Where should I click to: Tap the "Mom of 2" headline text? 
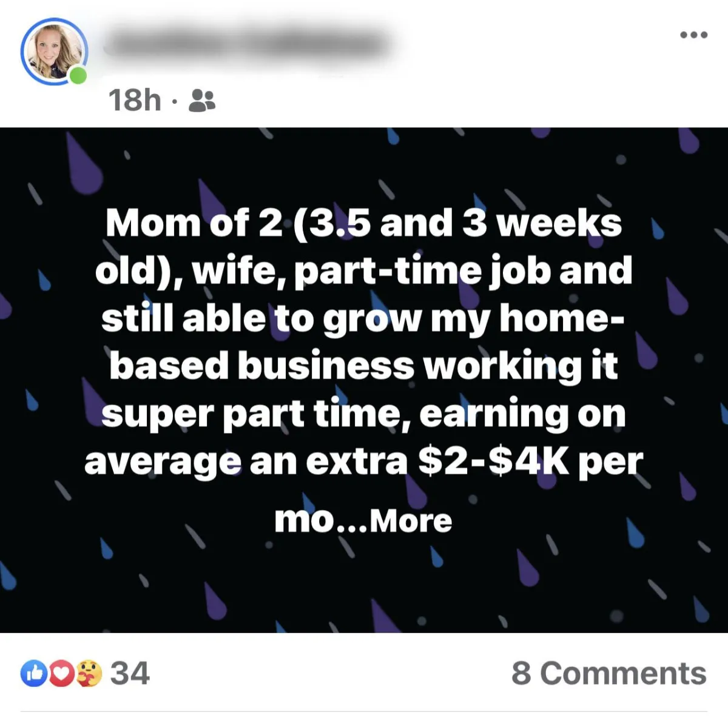[194, 223]
